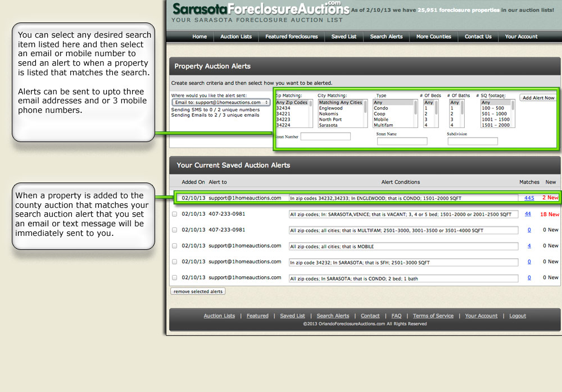The height and width of the screenshot is (392, 562).
Task: Select '1501 - 2000' in the SQ footage list
Action: click(496, 125)
